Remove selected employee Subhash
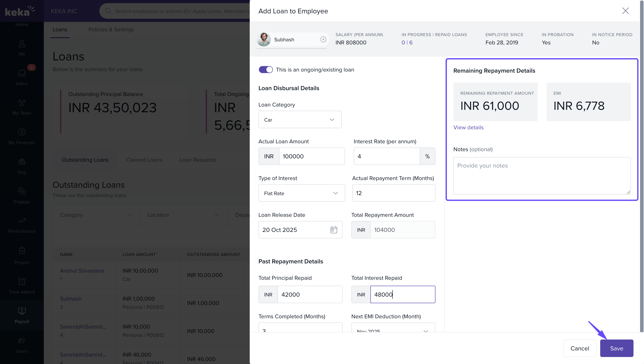This screenshot has width=644, height=364. pyautogui.click(x=323, y=40)
